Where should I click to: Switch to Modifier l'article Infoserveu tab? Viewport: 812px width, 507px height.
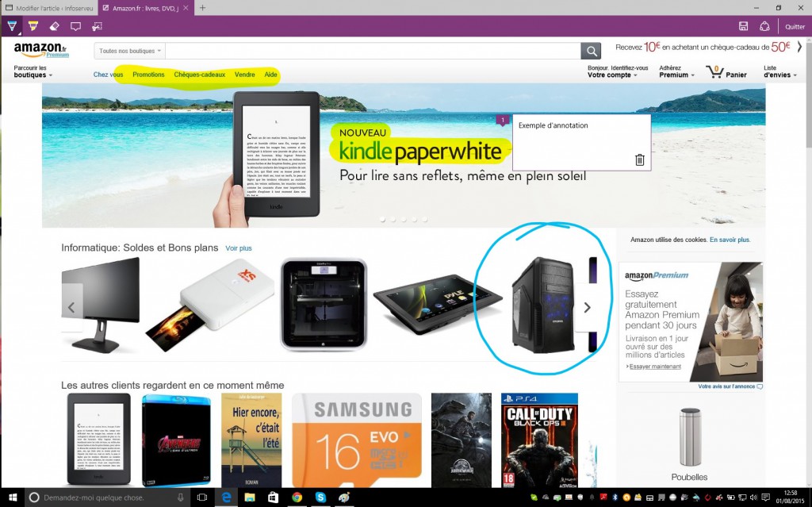[x=49, y=8]
